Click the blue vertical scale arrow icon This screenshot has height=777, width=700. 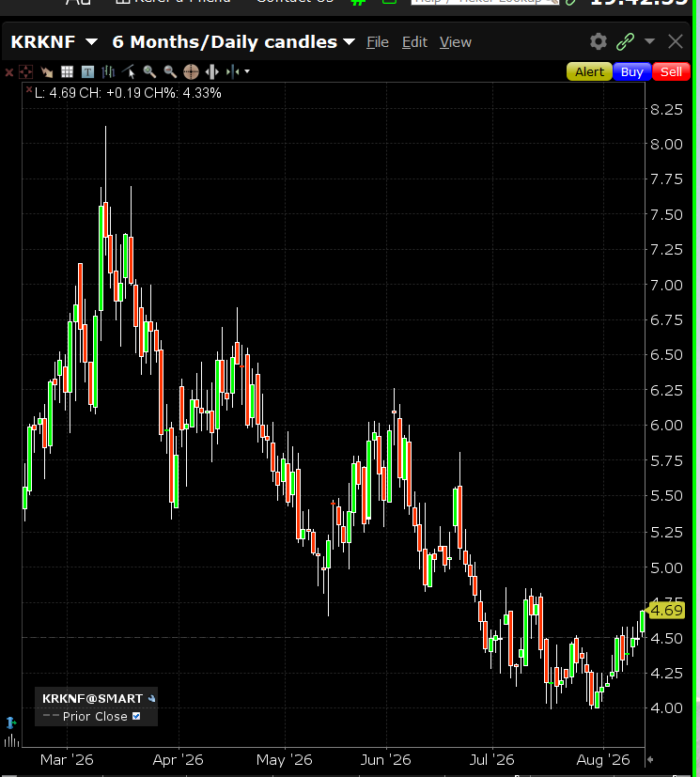(x=10, y=723)
